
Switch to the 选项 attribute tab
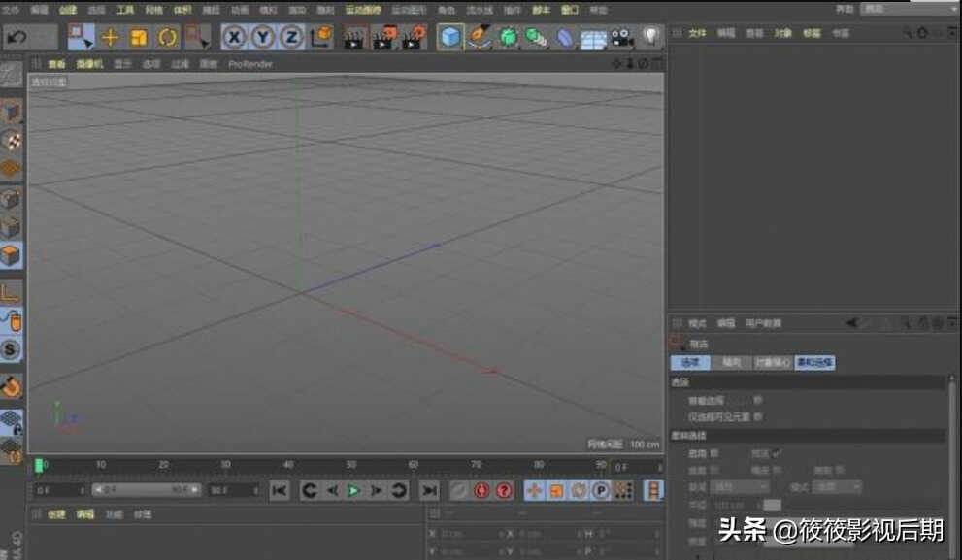tap(691, 363)
